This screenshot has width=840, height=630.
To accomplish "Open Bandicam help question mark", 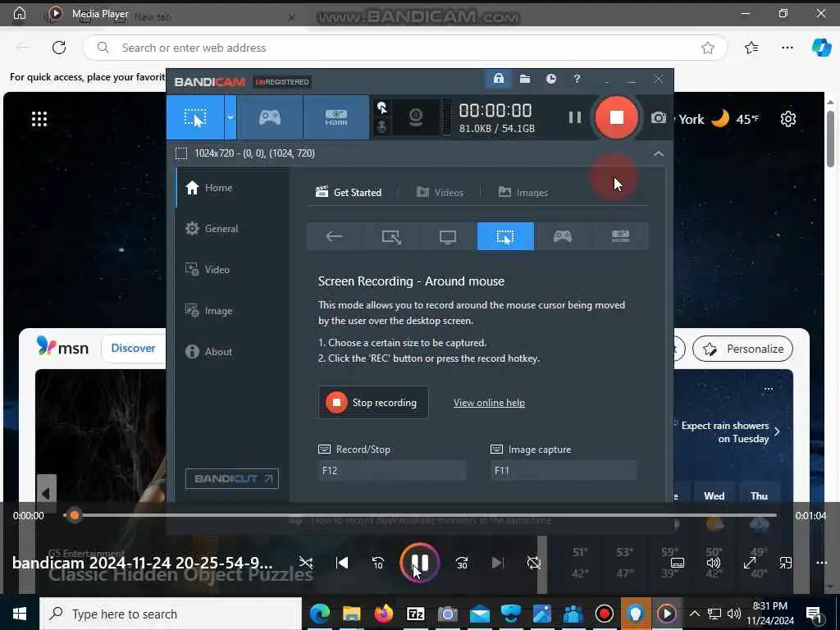I will coord(577,80).
